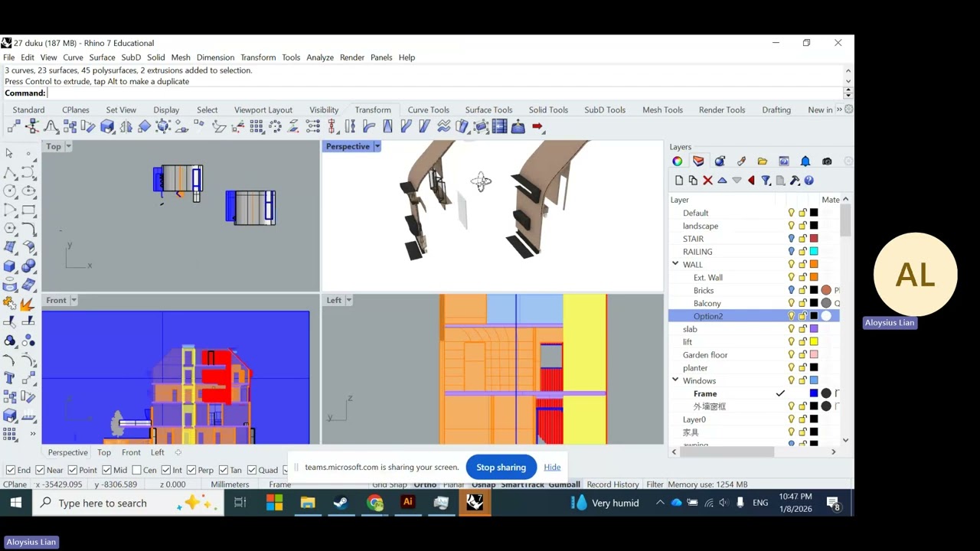Select the Text object tool
Image resolution: width=980 pixels, height=551 pixels.
[10, 377]
